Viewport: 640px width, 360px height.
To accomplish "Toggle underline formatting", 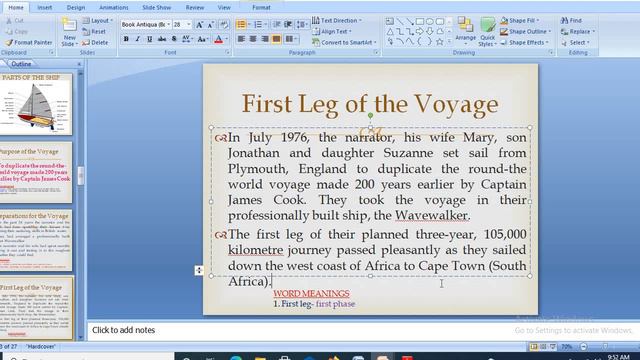I will pos(150,39).
